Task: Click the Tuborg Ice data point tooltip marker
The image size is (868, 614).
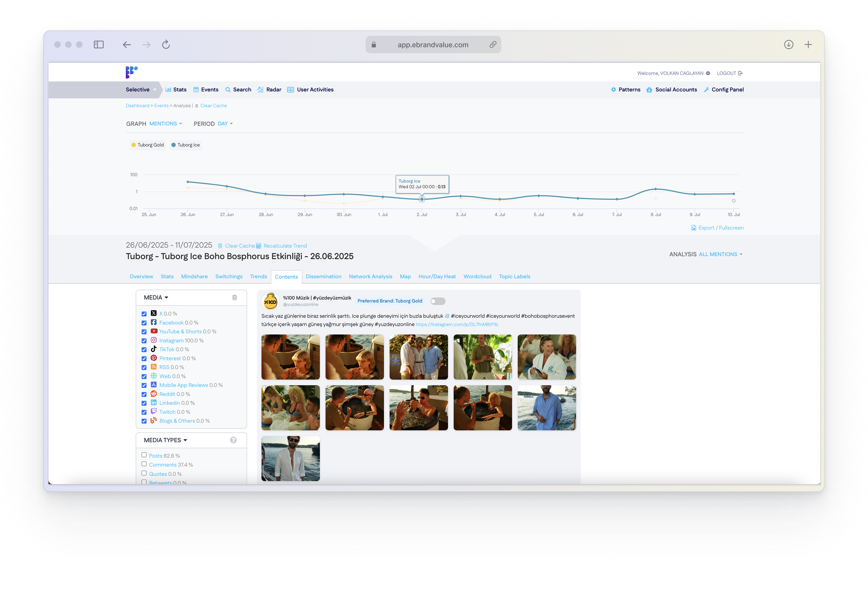Action: [422, 199]
